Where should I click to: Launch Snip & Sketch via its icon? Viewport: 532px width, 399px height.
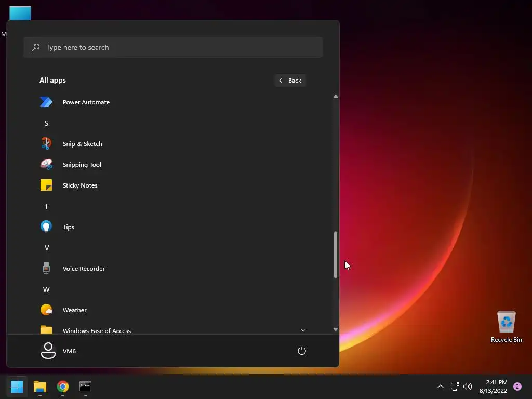coord(46,143)
